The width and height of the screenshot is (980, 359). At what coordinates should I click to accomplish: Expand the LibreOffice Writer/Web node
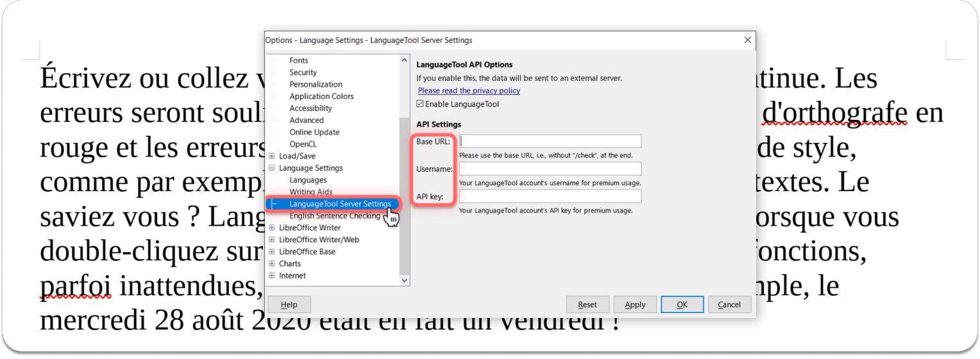(272, 240)
